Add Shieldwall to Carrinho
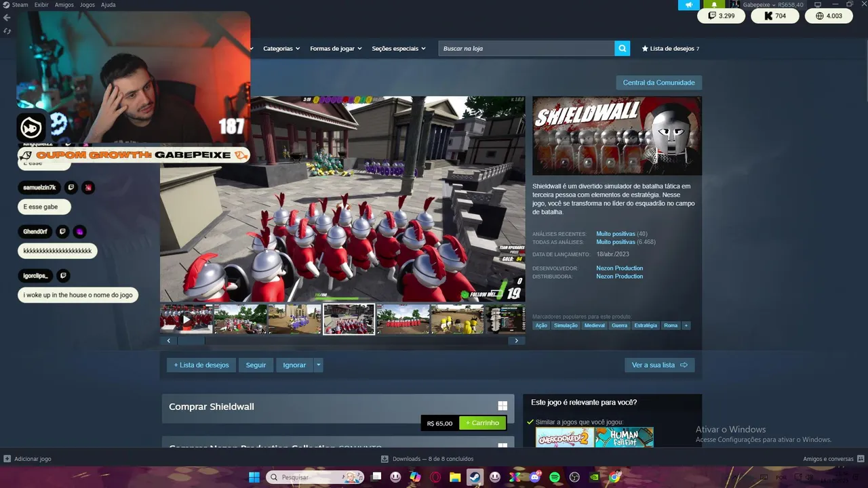This screenshot has height=488, width=868. (482, 423)
